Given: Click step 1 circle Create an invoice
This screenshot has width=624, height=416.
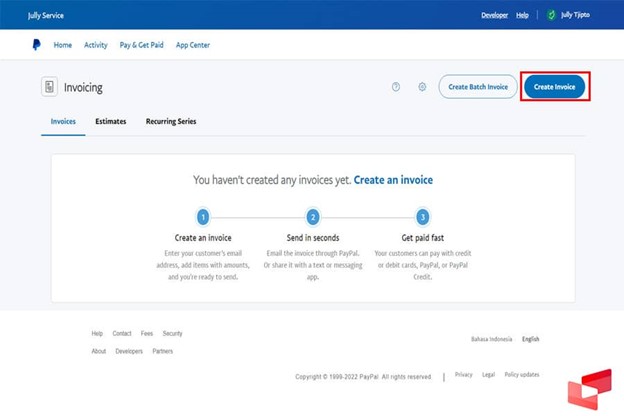Looking at the screenshot, I should click(203, 217).
